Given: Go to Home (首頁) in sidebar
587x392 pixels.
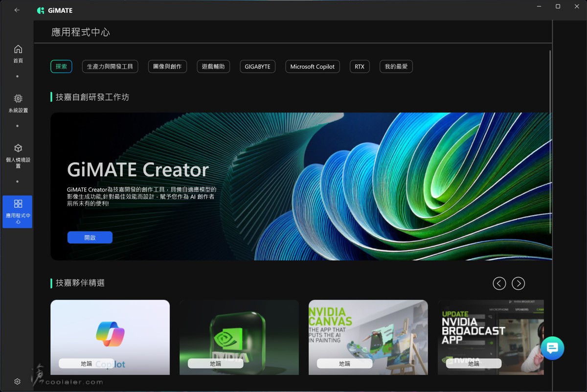Looking at the screenshot, I should pyautogui.click(x=18, y=54).
